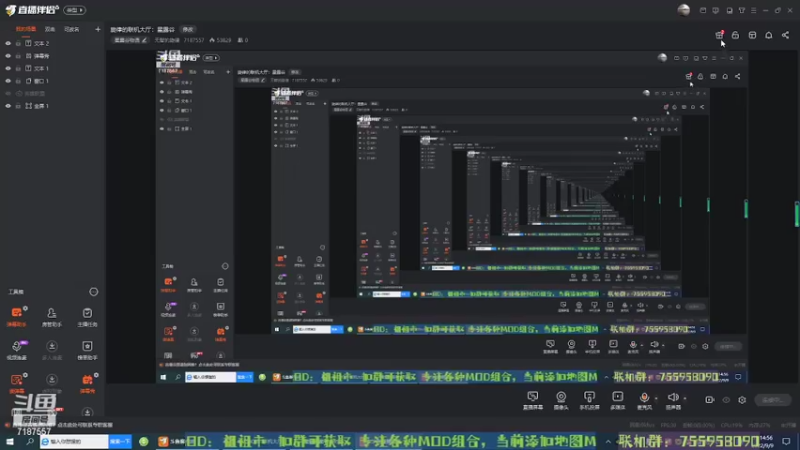
Task: Mute the speaker icon
Action: [x=673, y=398]
